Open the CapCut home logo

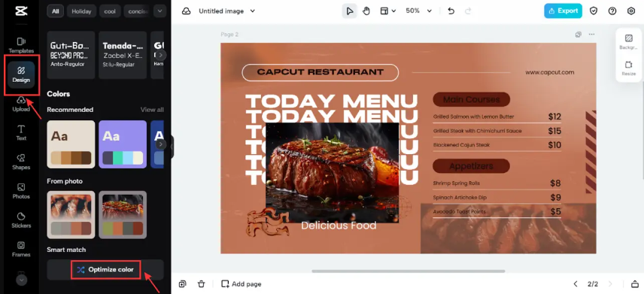point(21,11)
